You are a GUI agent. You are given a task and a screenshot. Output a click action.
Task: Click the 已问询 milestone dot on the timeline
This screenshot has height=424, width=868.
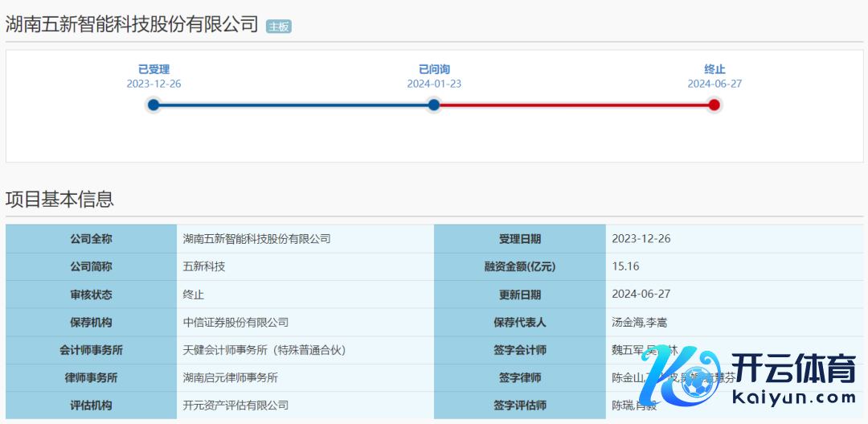click(434, 105)
